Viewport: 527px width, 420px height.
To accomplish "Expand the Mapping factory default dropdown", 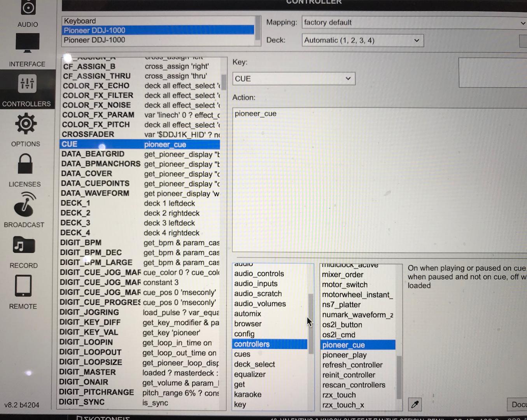I will 414,23.
